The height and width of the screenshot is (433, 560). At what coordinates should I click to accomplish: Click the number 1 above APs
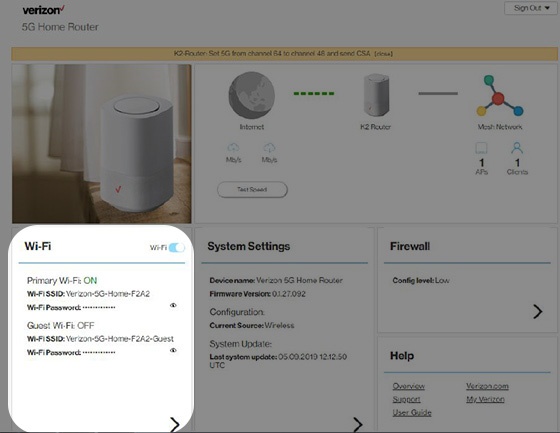click(x=481, y=163)
